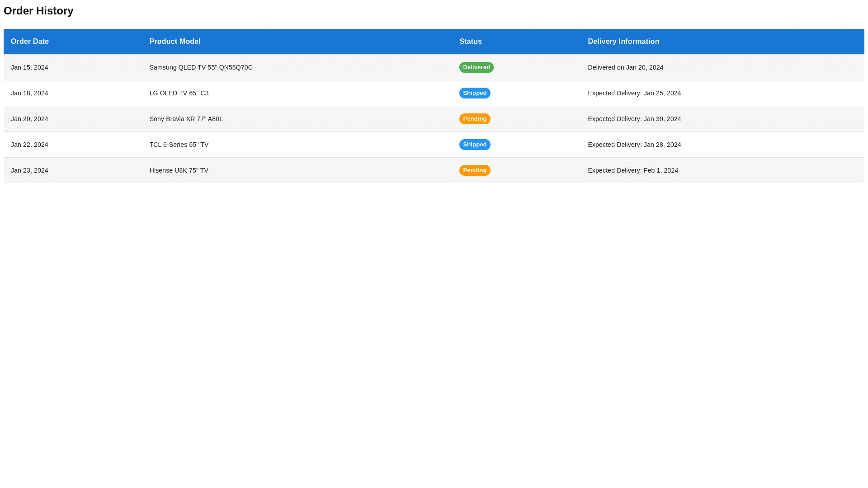Click Expected Delivery: Feb 1, 2024 text
This screenshot has width=868, height=488.
coord(633,170)
